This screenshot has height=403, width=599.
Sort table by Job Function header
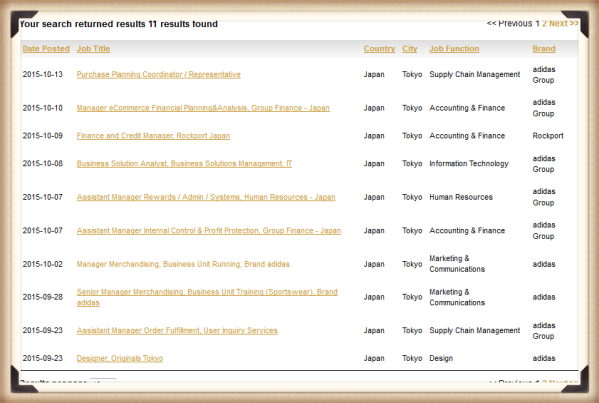point(454,49)
